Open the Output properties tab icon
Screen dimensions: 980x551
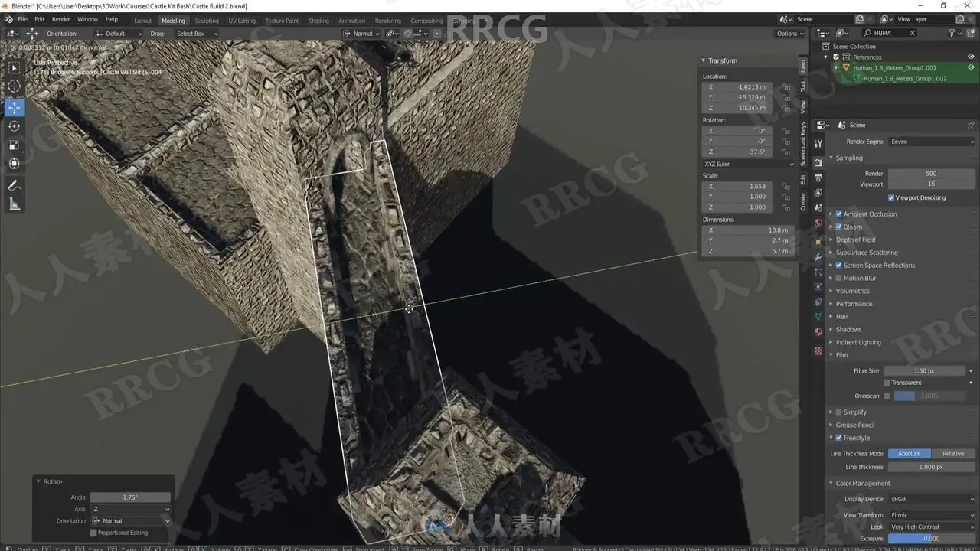click(x=818, y=178)
